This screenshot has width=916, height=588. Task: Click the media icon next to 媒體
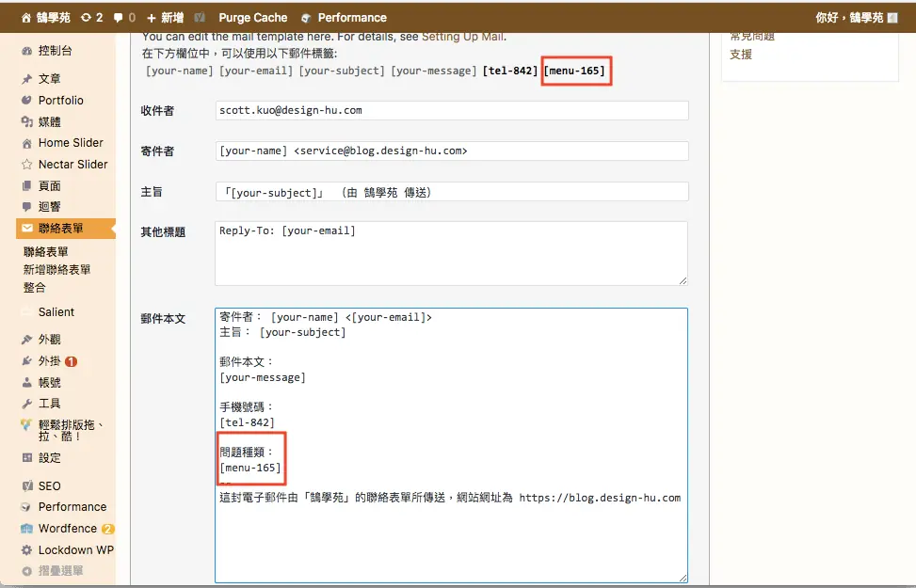(x=27, y=121)
